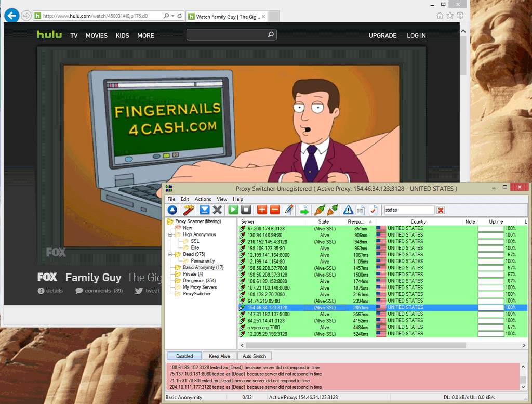Open browser favorites star icon

tap(450, 16)
